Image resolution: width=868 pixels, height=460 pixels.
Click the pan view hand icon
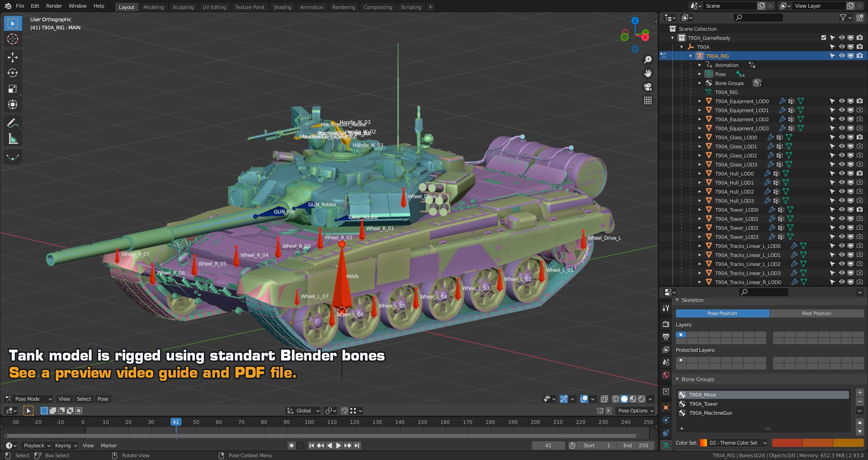648,73
